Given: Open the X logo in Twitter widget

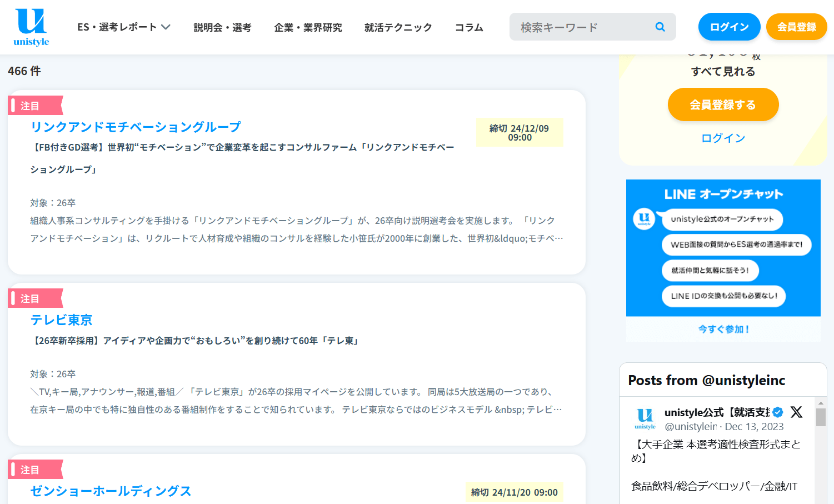Looking at the screenshot, I should click(796, 412).
